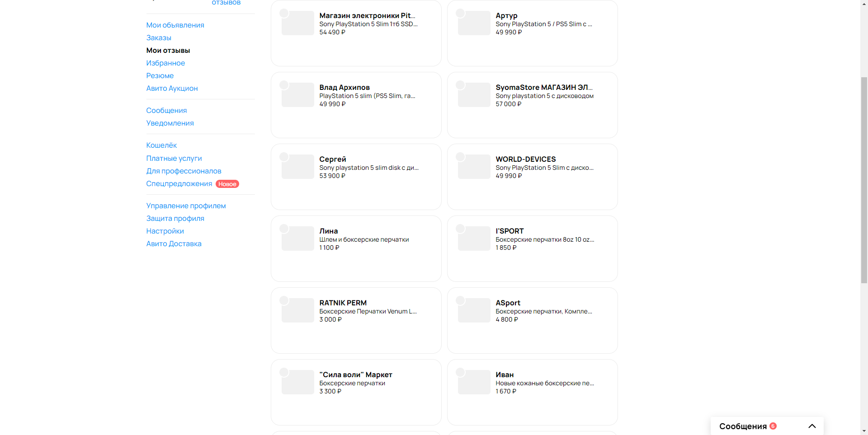This screenshot has height=435, width=868.
Task: Open thumbnail of Магазин электроники Pit listing
Action: point(297,23)
